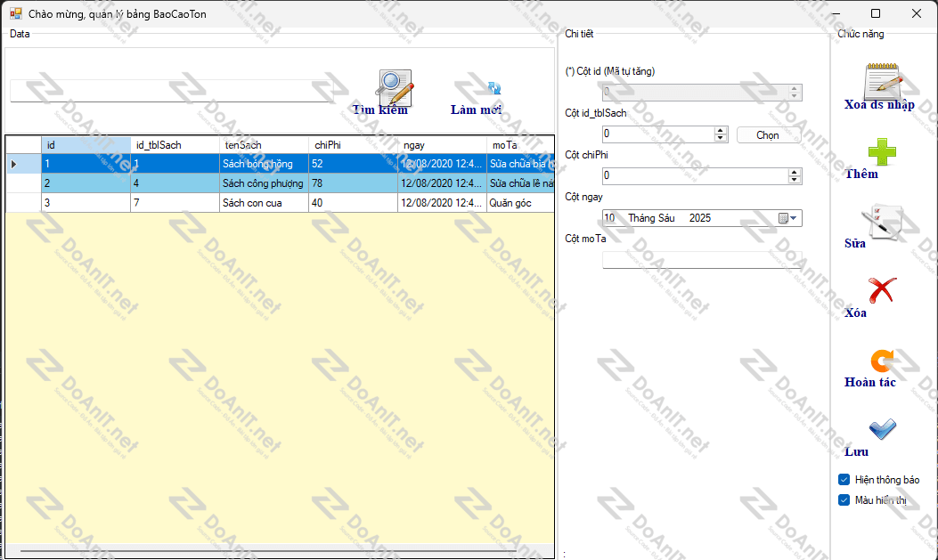Click the Cột moTa text field

(702, 260)
